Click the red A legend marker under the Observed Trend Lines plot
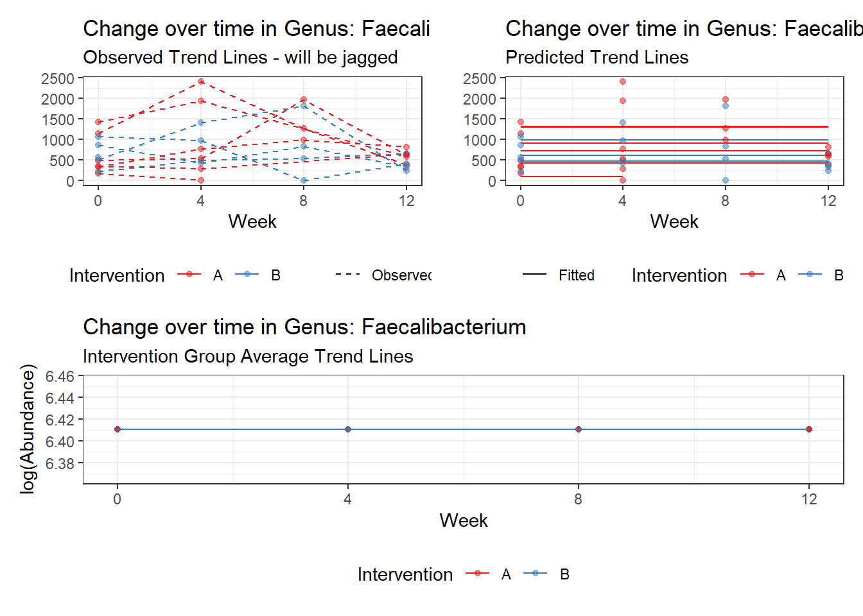 (x=189, y=275)
